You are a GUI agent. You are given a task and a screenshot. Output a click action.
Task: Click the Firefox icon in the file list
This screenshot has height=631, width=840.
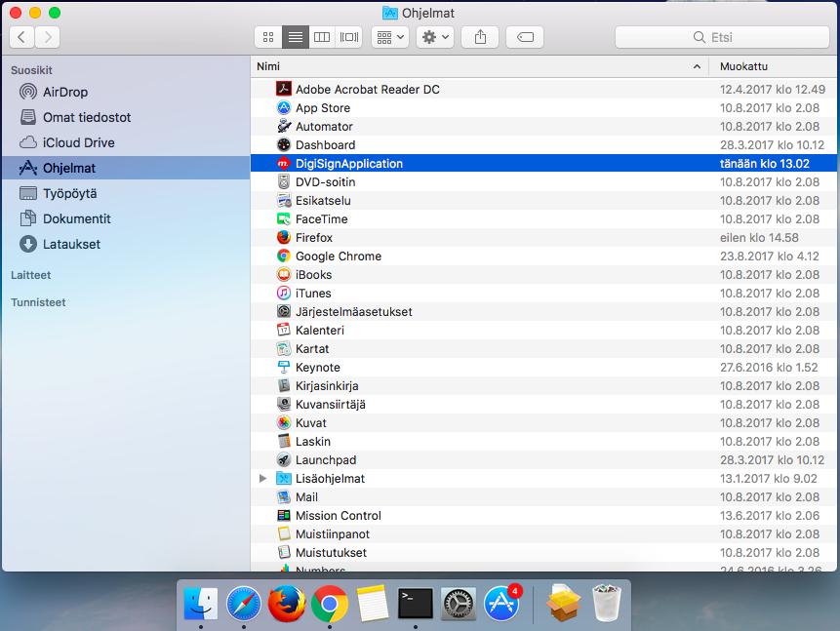point(283,237)
